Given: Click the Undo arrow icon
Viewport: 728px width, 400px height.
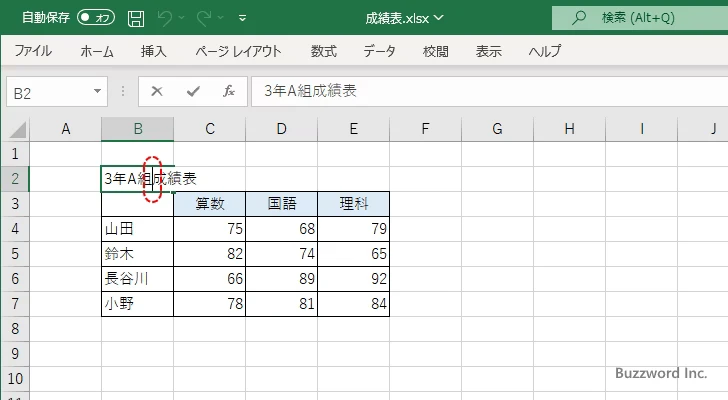Looking at the screenshot, I should point(165,18).
